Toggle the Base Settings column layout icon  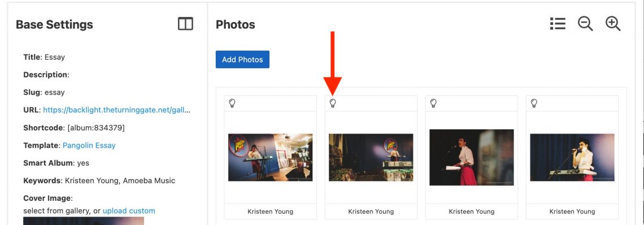click(185, 24)
